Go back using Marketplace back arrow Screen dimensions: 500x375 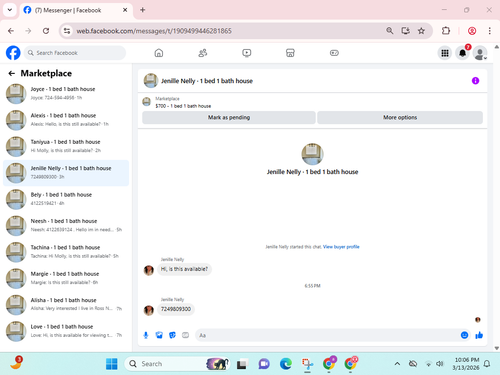click(12, 73)
